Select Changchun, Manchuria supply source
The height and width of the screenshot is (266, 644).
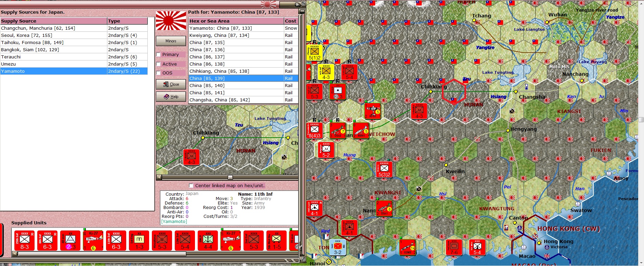74,28
